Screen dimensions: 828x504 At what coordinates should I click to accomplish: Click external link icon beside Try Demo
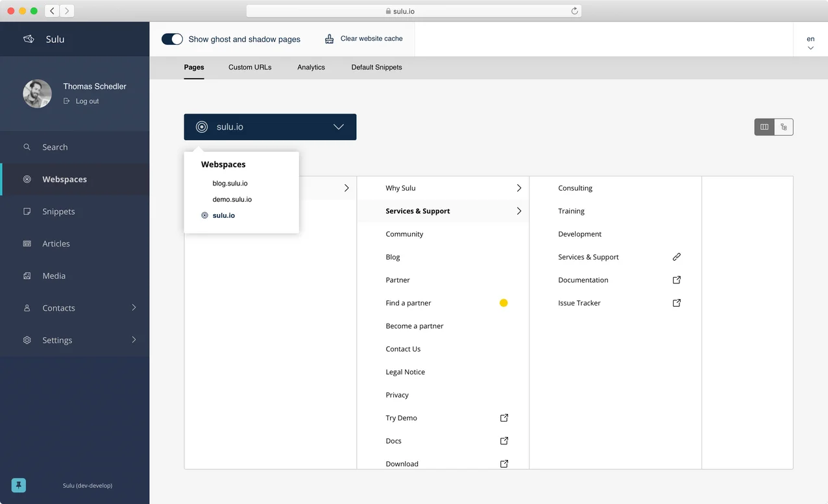(x=504, y=418)
